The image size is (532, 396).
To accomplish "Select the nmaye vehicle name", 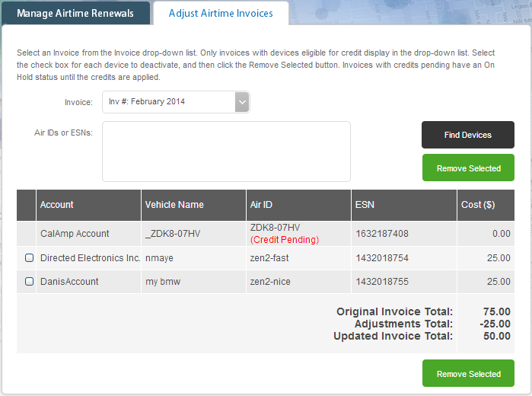I will (159, 258).
